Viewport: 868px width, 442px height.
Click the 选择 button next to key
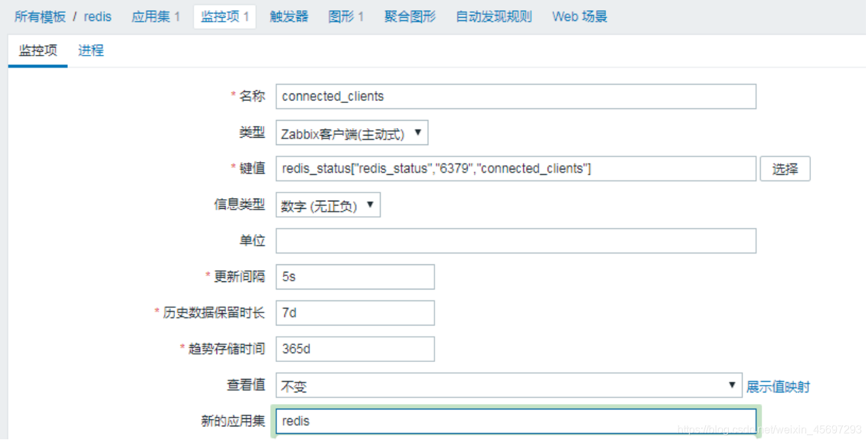[x=785, y=169]
